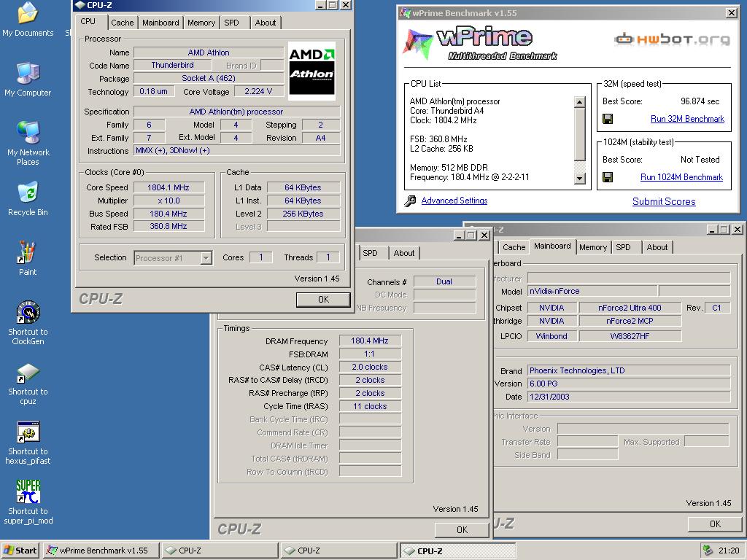Click the taskbar clock showing 21:20
This screenshot has width=747, height=560.
click(729, 551)
